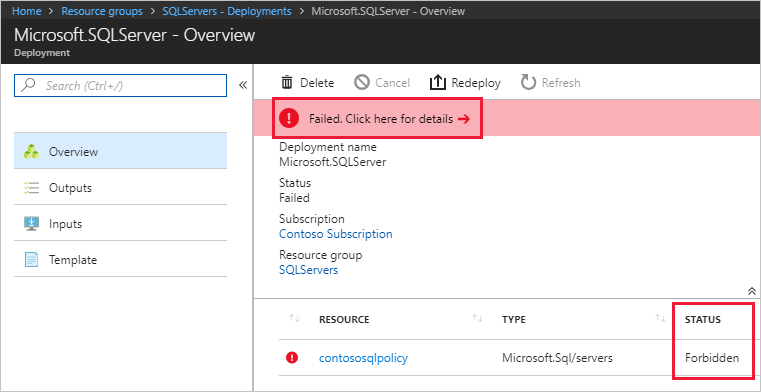The height and width of the screenshot is (392, 761).
Task: Go to Home breadcrumb
Action: (27, 11)
